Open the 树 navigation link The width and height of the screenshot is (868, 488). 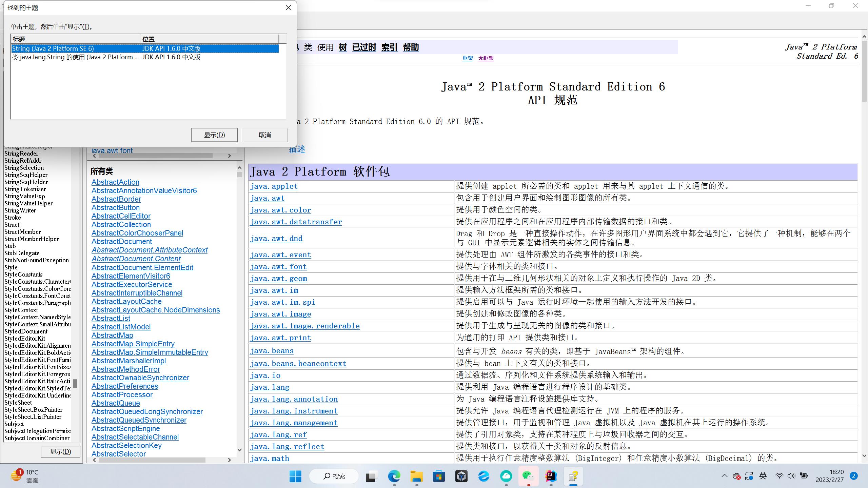(342, 47)
